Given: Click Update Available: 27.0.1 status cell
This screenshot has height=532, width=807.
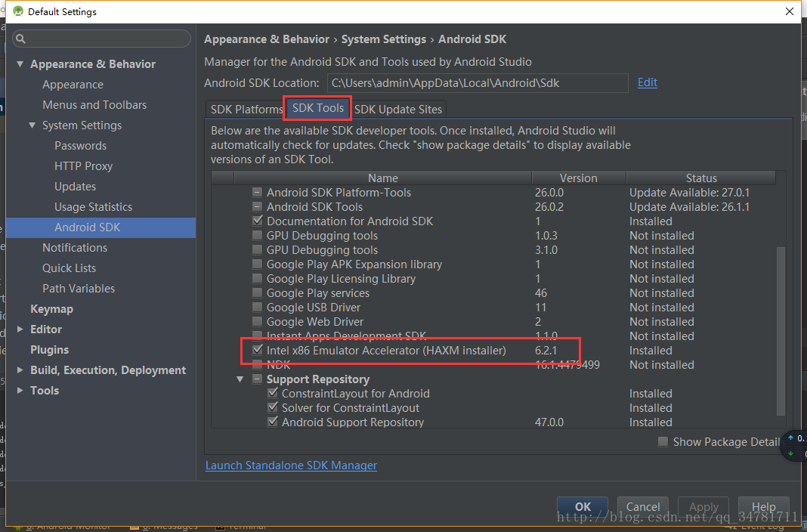Looking at the screenshot, I should [689, 193].
